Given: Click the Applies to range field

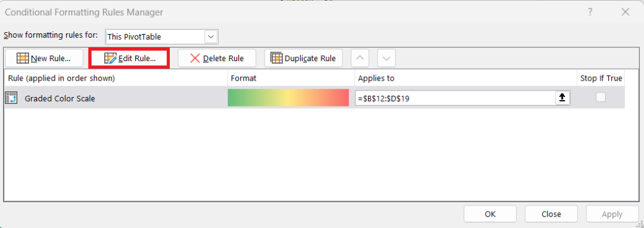Looking at the screenshot, I should pos(456,98).
